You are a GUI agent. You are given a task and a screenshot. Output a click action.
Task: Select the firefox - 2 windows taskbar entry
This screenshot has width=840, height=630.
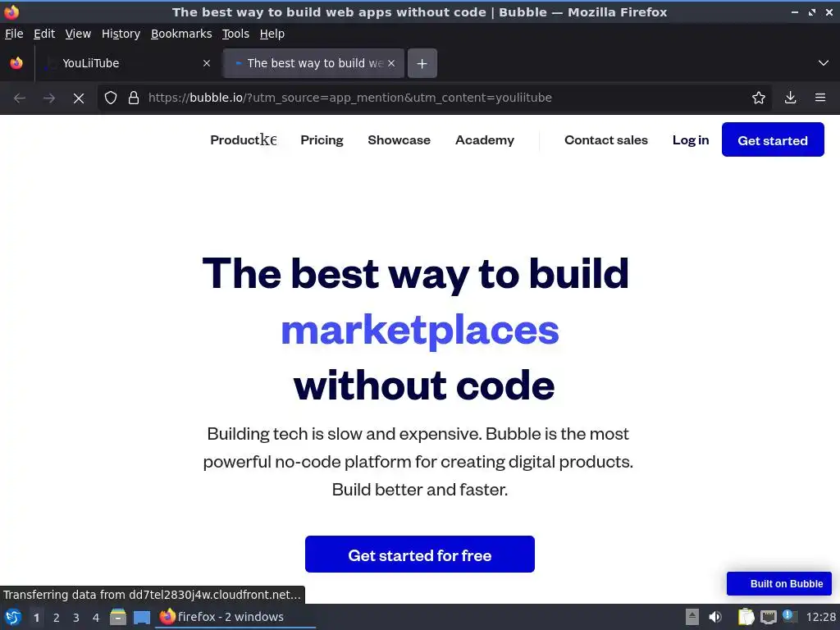point(235,617)
